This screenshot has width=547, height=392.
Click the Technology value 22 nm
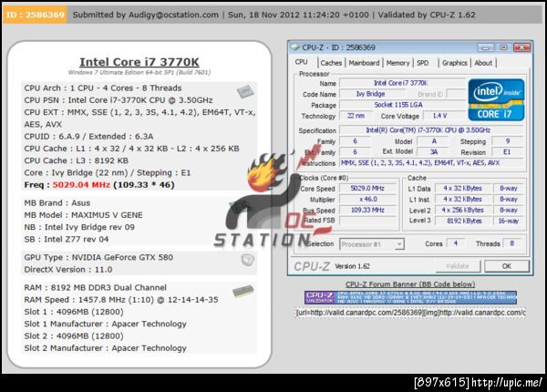pos(356,116)
